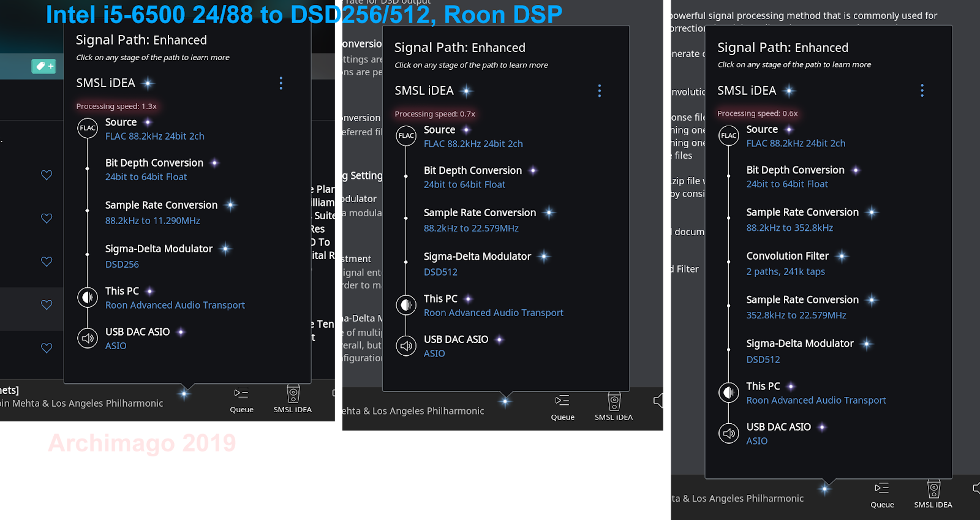Click the DSD256 modulator value
980x520 pixels.
[122, 265]
